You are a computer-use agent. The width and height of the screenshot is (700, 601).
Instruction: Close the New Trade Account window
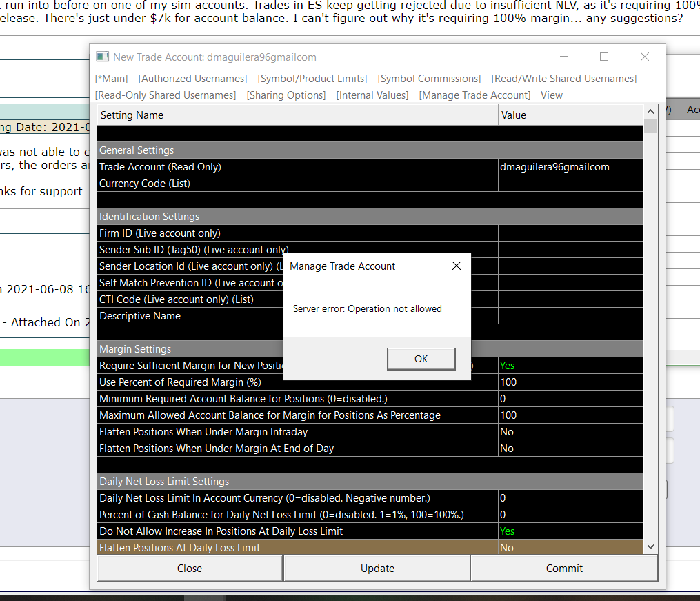click(x=645, y=57)
